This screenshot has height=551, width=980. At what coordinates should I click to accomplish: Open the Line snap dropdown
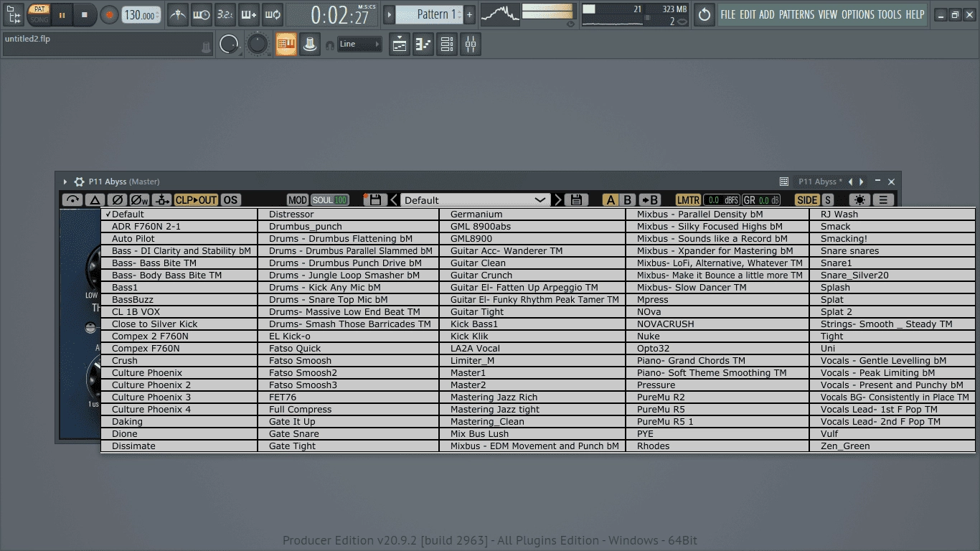point(359,44)
